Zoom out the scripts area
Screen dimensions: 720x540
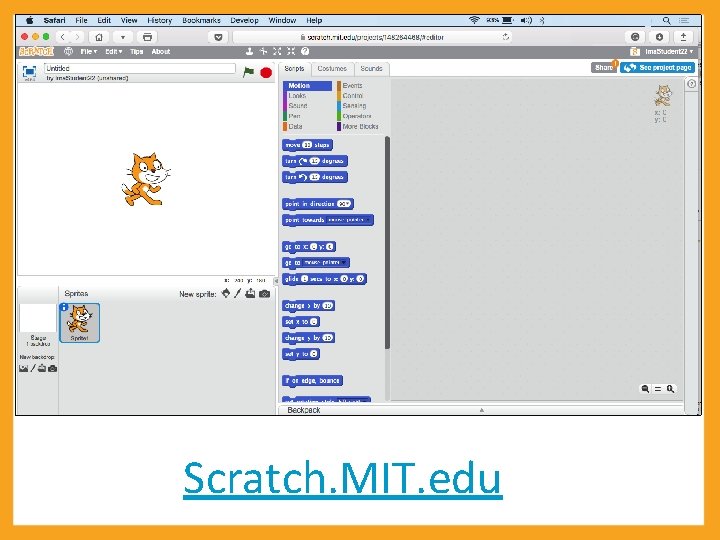point(645,389)
